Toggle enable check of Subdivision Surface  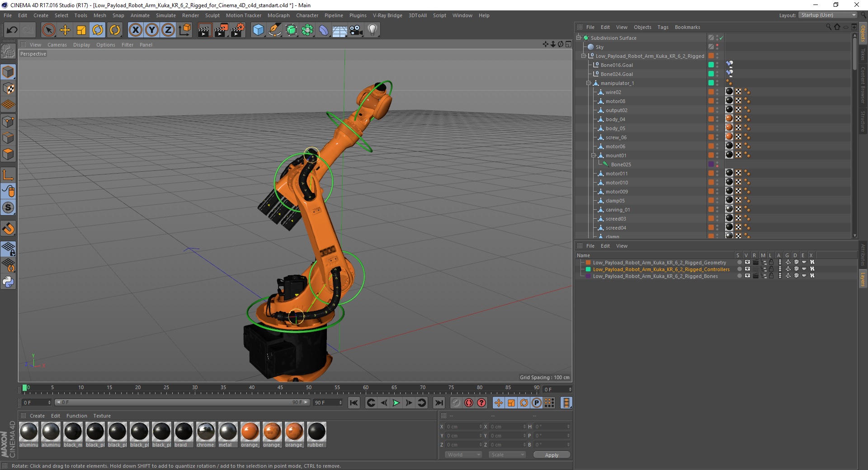[x=722, y=38]
